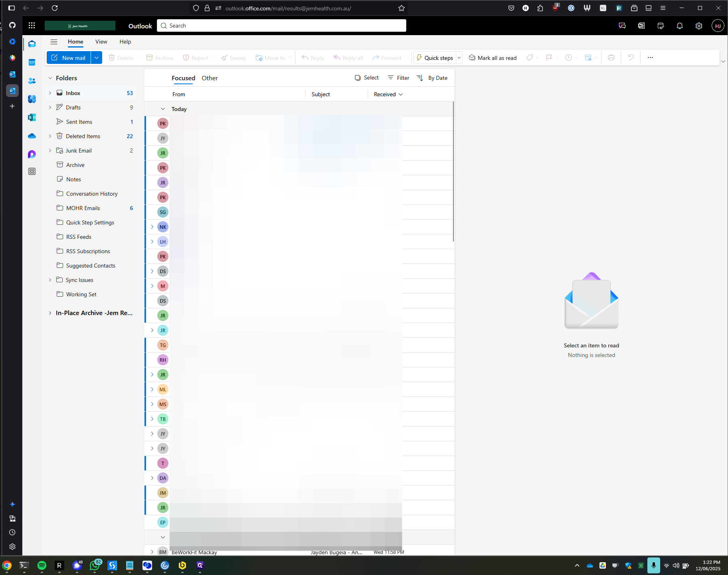Open the OneNote feed icon
The height and width of the screenshot is (575, 728).
tap(641, 26)
